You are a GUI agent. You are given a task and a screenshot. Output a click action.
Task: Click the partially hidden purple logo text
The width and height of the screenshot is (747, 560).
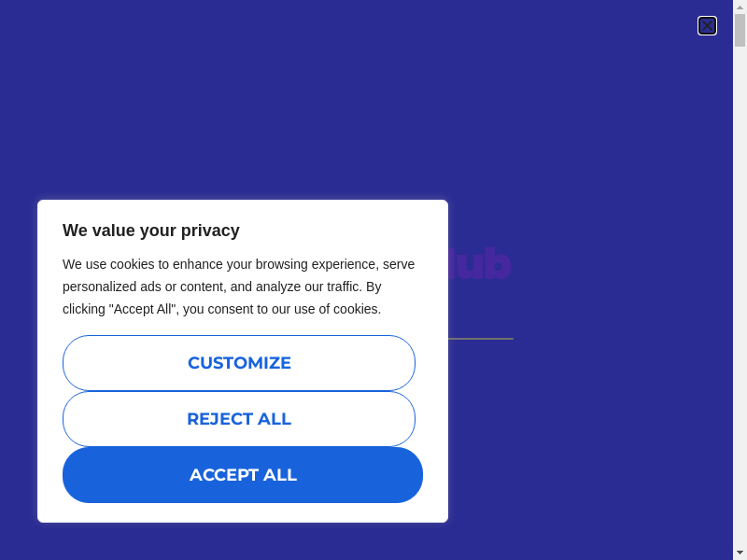(x=480, y=265)
